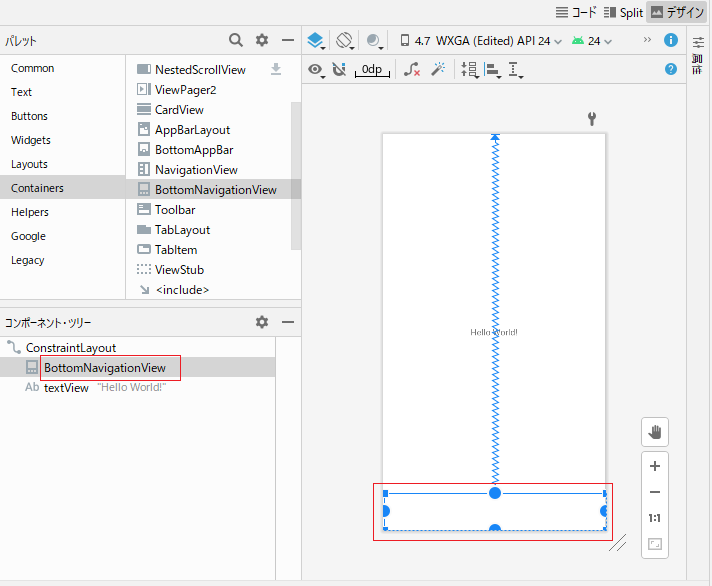Switch to Split view tab
Screen dimensions: 712x586
pyautogui.click(x=623, y=13)
